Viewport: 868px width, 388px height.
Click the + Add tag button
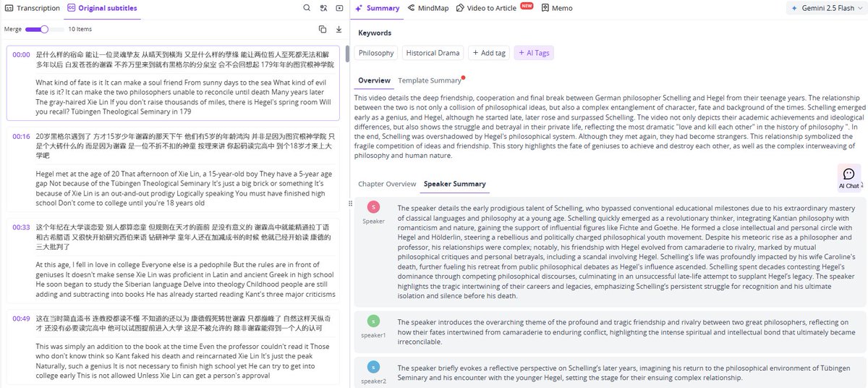(489, 53)
